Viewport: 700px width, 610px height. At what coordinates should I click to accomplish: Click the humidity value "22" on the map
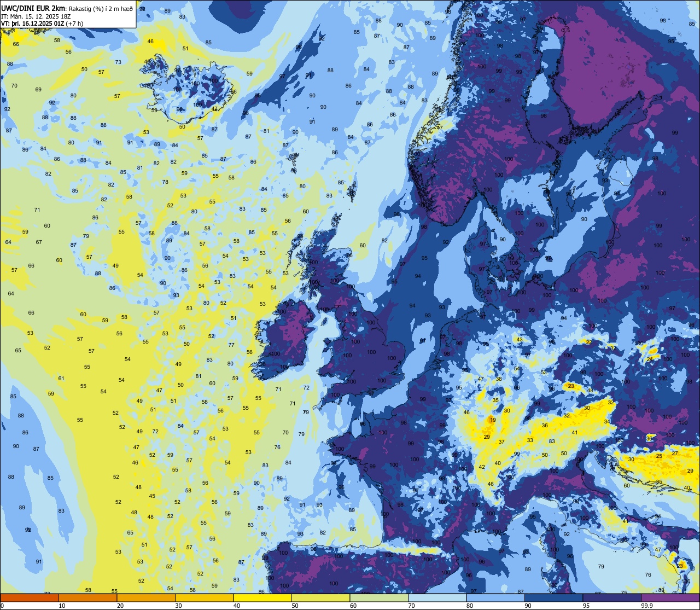click(589, 342)
